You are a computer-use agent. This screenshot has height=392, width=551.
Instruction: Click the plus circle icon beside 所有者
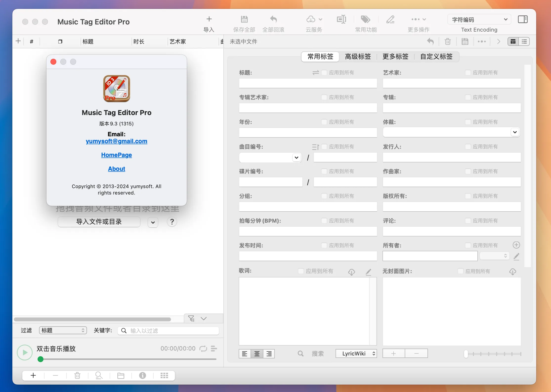tap(516, 245)
